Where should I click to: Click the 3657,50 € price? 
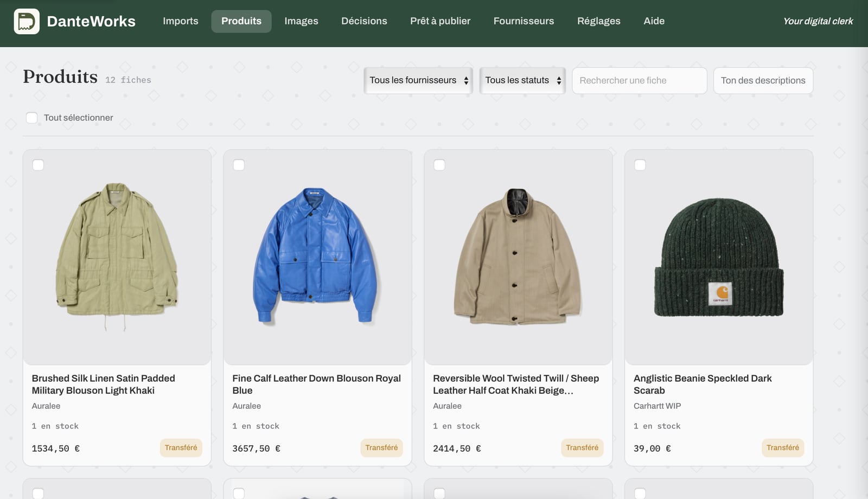pos(256,449)
